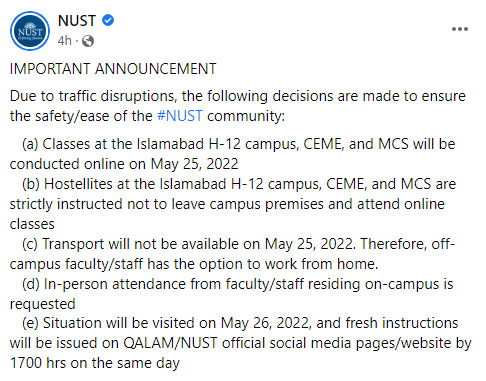This screenshot has height=381, width=486.
Task: Click the blue verified badge icon
Action: 108,20
